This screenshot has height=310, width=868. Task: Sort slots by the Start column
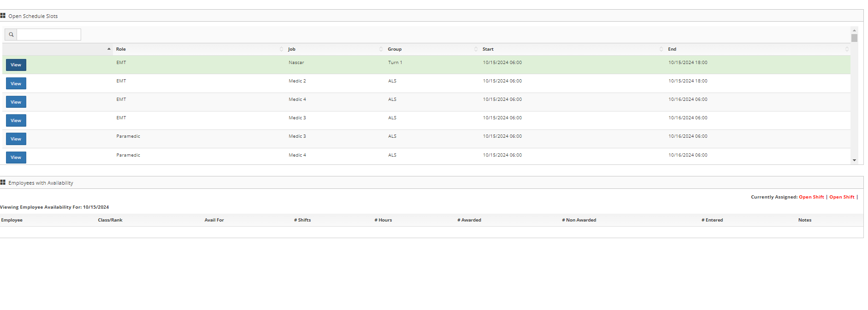[x=488, y=49]
